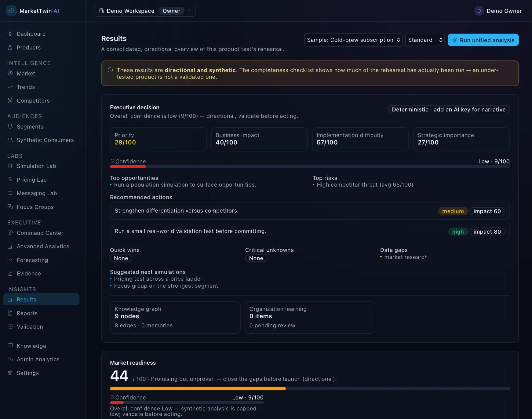Click the Run a population simulation opportunity

coord(185,185)
